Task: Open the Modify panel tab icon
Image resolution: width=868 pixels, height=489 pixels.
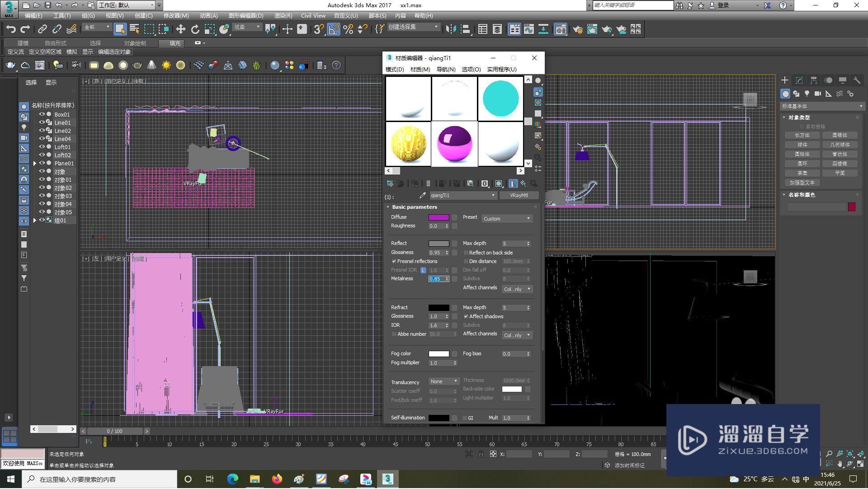Action: (x=799, y=80)
